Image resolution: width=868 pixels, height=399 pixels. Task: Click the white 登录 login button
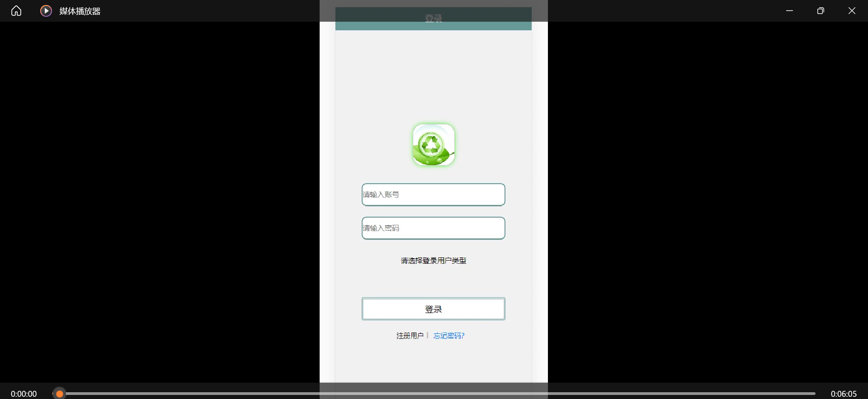(434, 309)
